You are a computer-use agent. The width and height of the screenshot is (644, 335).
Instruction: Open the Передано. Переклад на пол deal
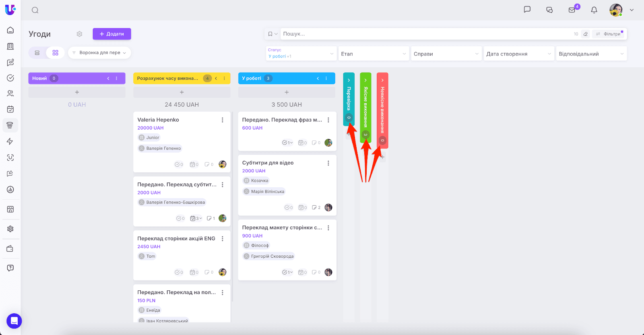coord(177,293)
